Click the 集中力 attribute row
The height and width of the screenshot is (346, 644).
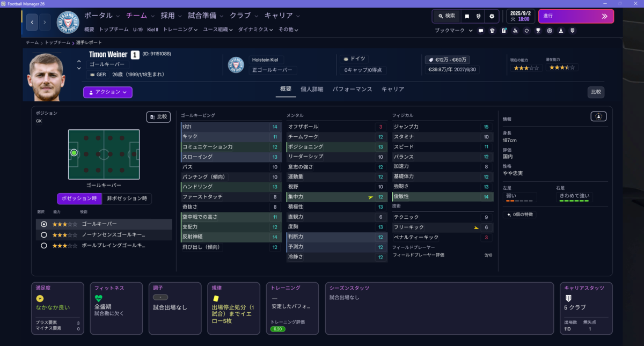tap(337, 197)
